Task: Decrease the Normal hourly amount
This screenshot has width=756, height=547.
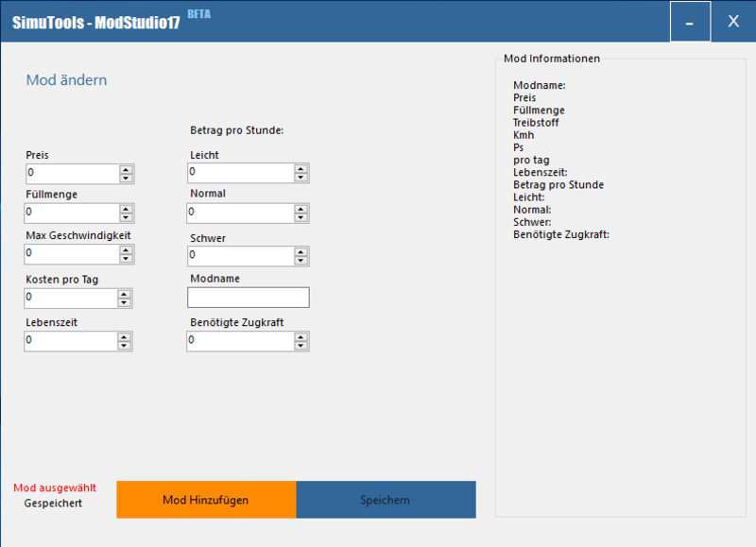Action: [x=301, y=217]
